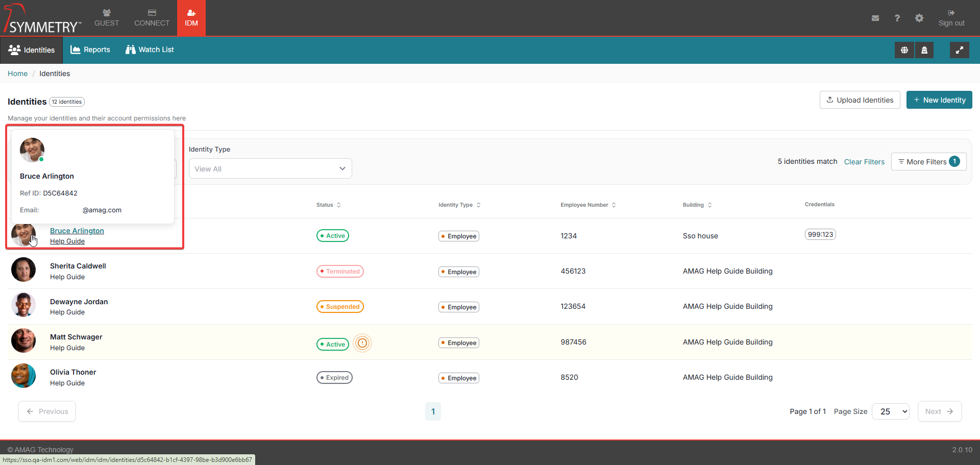
Task: Click the help question mark icon
Action: [897, 18]
